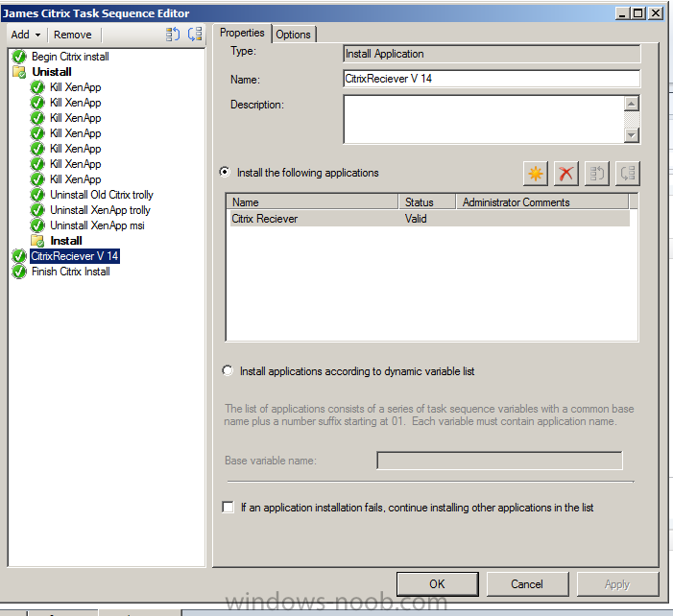The width and height of the screenshot is (673, 616).
Task: Click the move step up icon in the left toolbar
Action: click(x=173, y=35)
